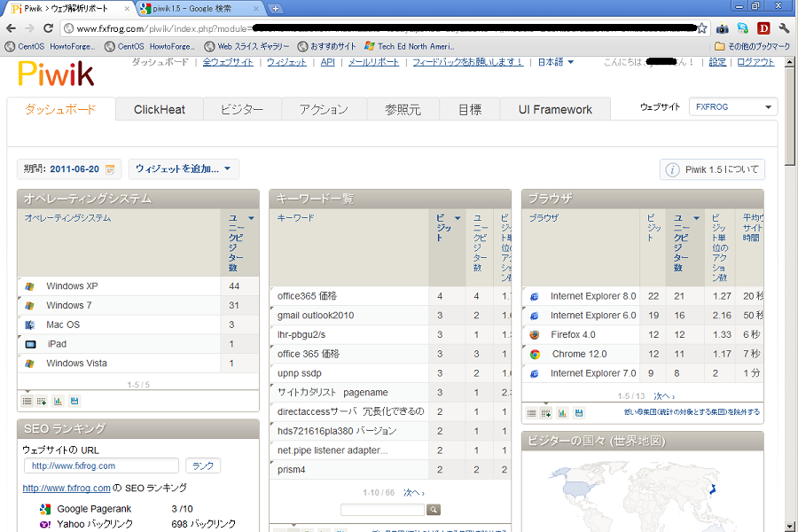798x532 pixels.
Task: Click the ログアウト link
Action: pyautogui.click(x=755, y=62)
